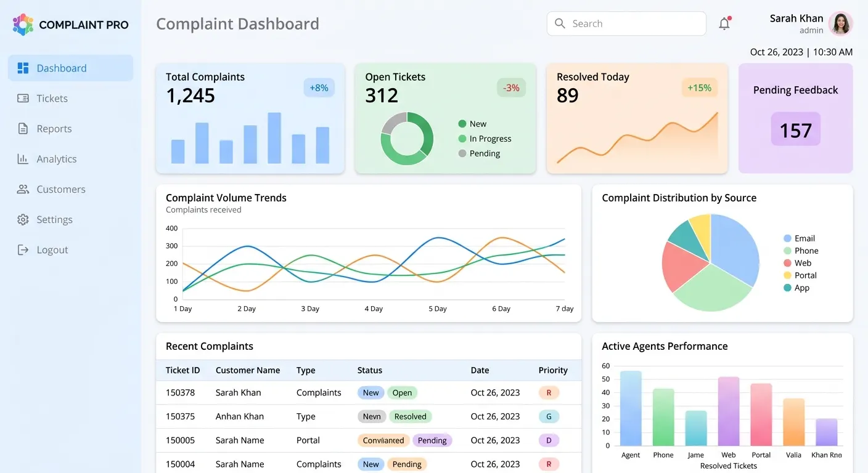This screenshot has width=868, height=473.
Task: Click the Convlianted chip for ticket 150005
Action: pyautogui.click(x=383, y=440)
